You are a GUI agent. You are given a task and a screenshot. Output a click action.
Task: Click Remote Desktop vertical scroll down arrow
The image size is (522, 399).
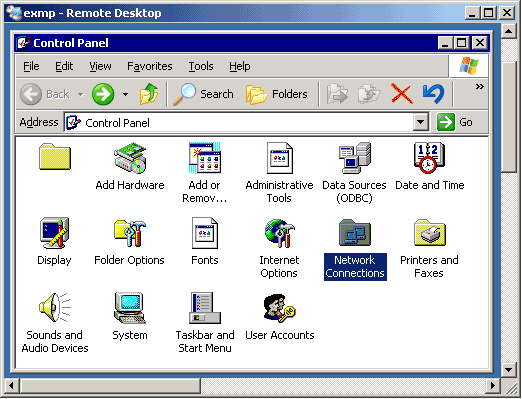(x=508, y=369)
